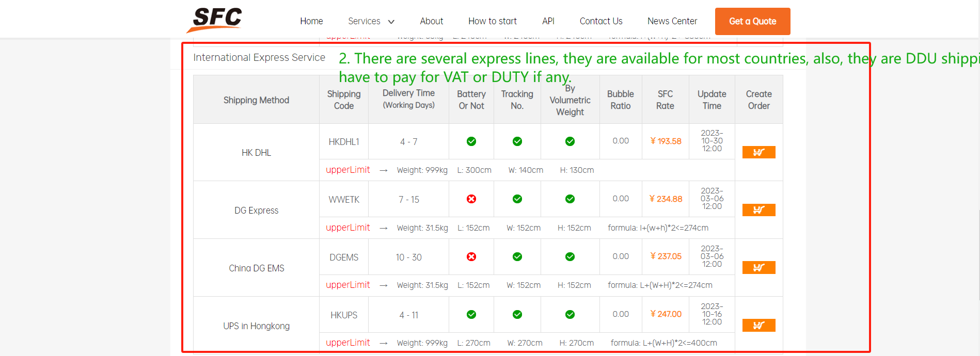Click delivery time 4 - 11 cell
980x356 pixels.
click(409, 315)
